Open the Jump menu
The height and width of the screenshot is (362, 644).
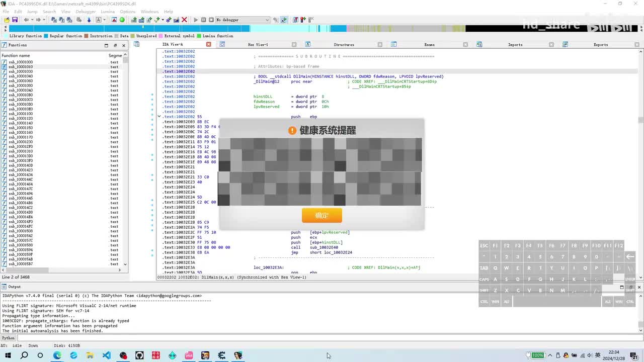[32, 12]
